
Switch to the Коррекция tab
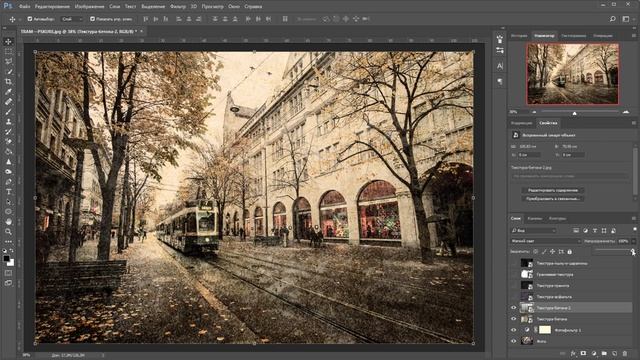[521, 123]
